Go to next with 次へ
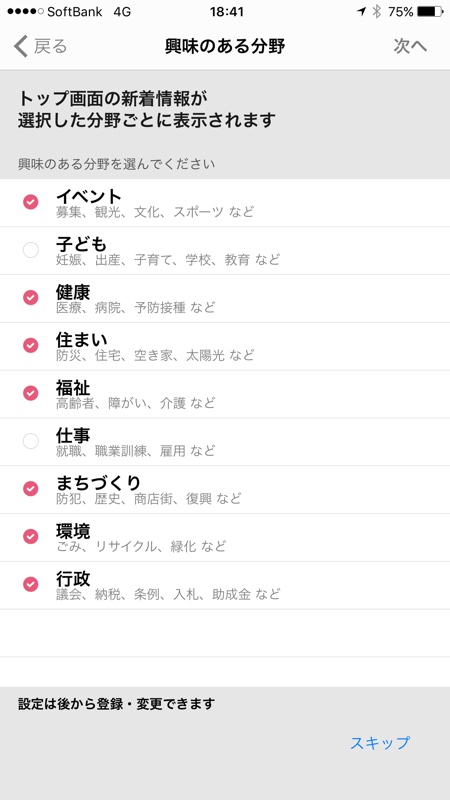This screenshot has width=450, height=800. 410,46
